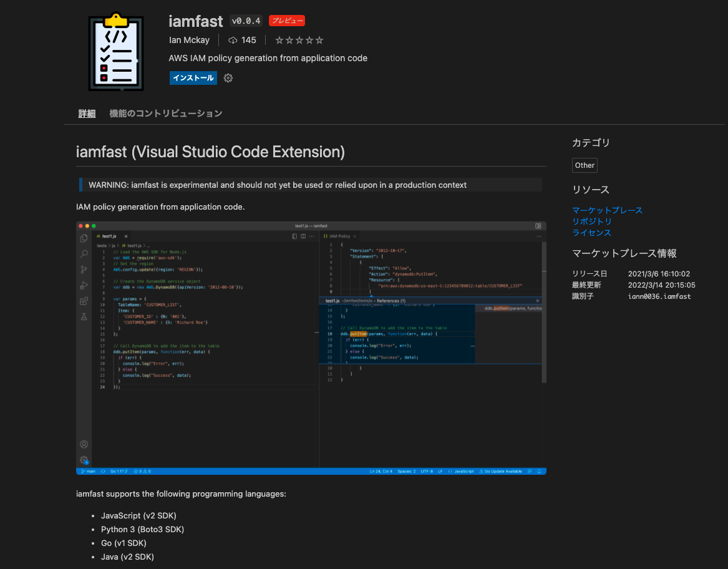The image size is (728, 569).
Task: Click the Other category tag
Action: coord(585,165)
